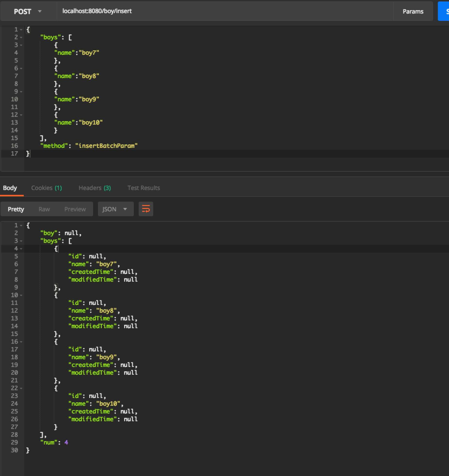This screenshot has width=449, height=476.
Task: Collapse response root fold at line 1
Action: point(21,226)
